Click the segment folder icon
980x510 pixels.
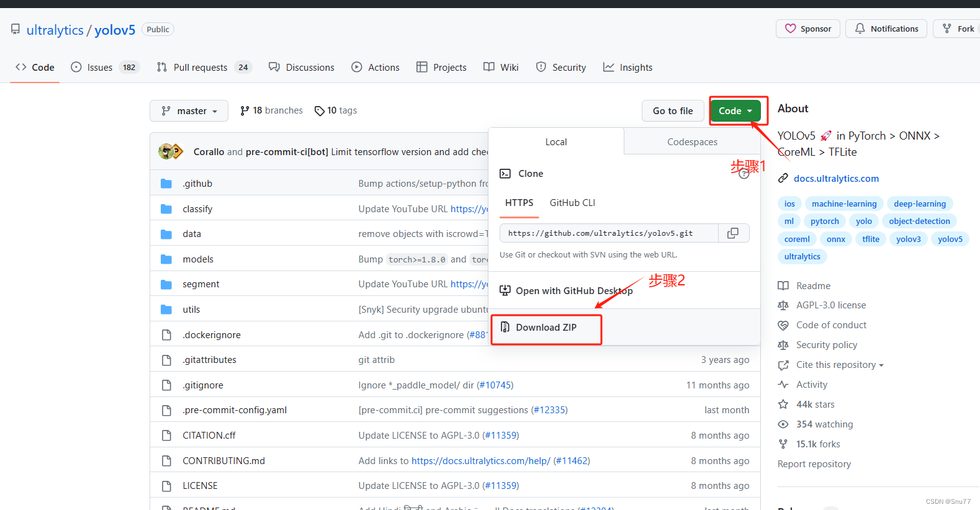(166, 284)
